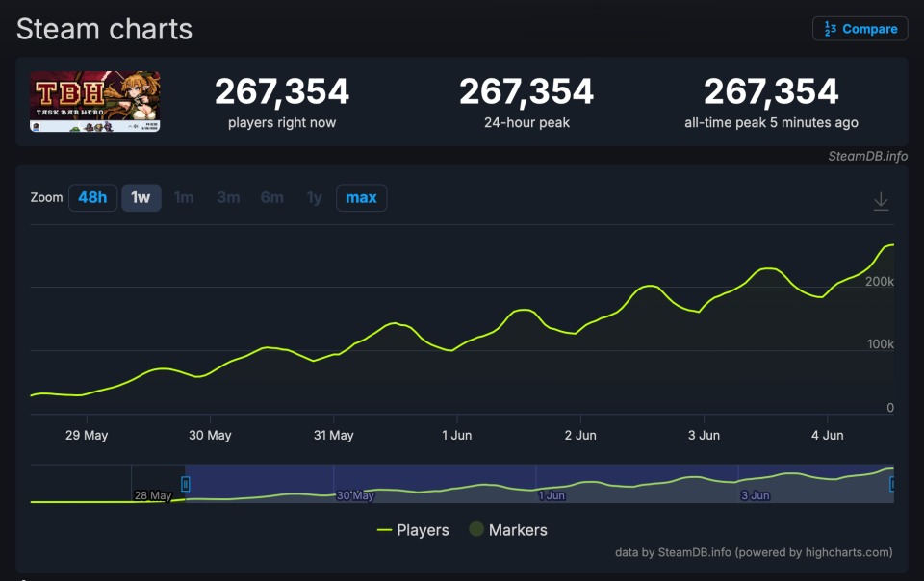Click the 3 Jun x-axis label
The width and height of the screenshot is (924, 581).
coord(704,435)
